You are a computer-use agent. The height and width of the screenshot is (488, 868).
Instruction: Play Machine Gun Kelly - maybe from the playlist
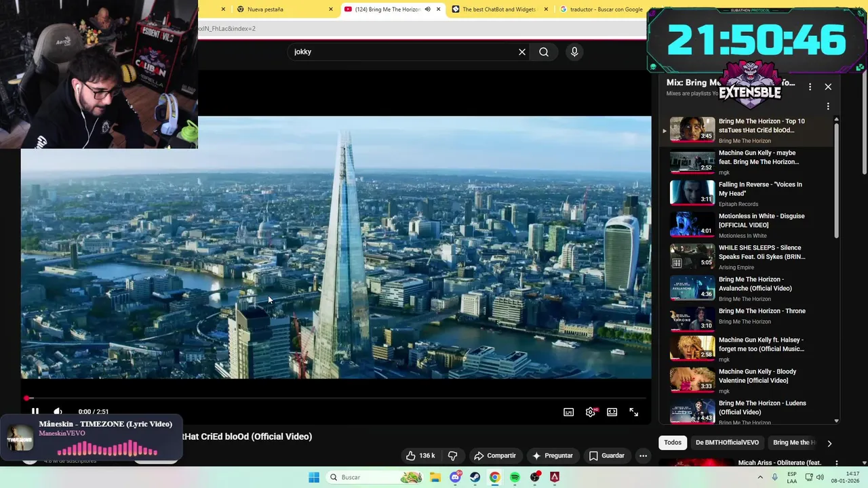click(x=746, y=162)
